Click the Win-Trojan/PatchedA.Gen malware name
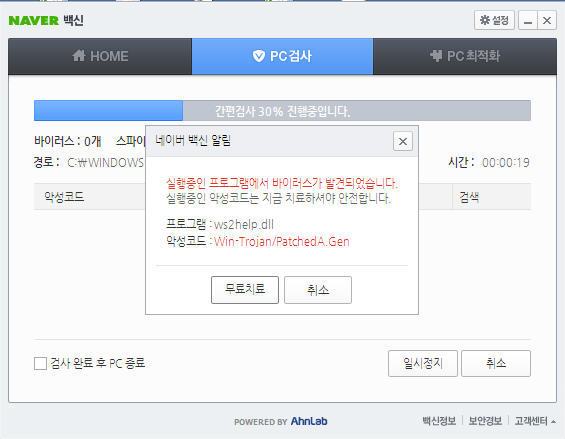Screen dimensions: 565x439 tap(281, 241)
